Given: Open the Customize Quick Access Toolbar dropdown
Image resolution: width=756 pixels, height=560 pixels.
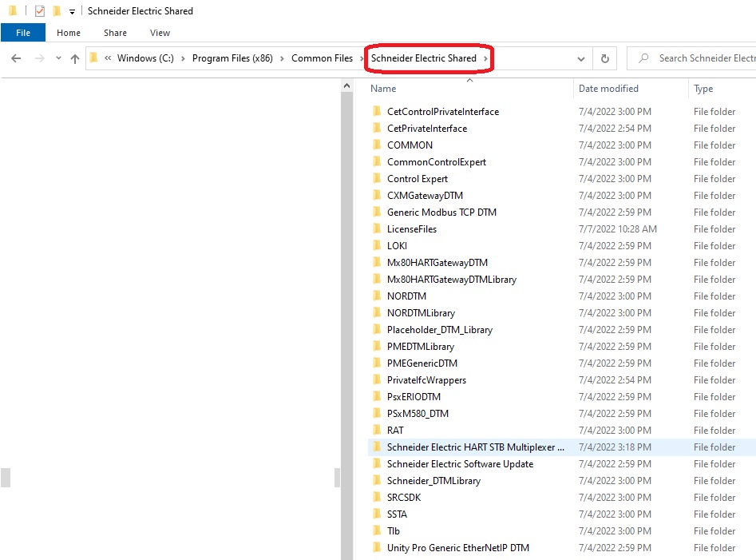Looking at the screenshot, I should pos(72,11).
